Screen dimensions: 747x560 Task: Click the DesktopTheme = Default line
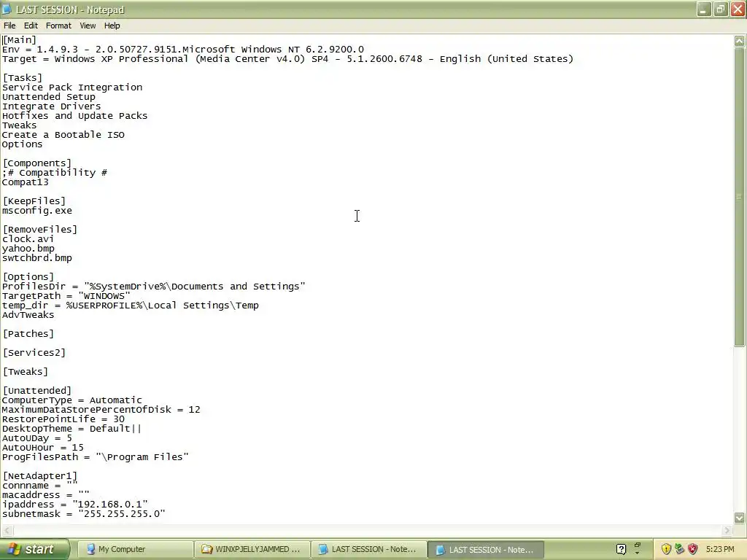pos(72,429)
